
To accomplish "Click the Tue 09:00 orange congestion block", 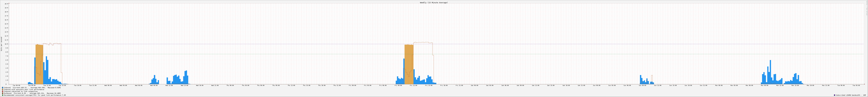I will [x=39, y=64].
